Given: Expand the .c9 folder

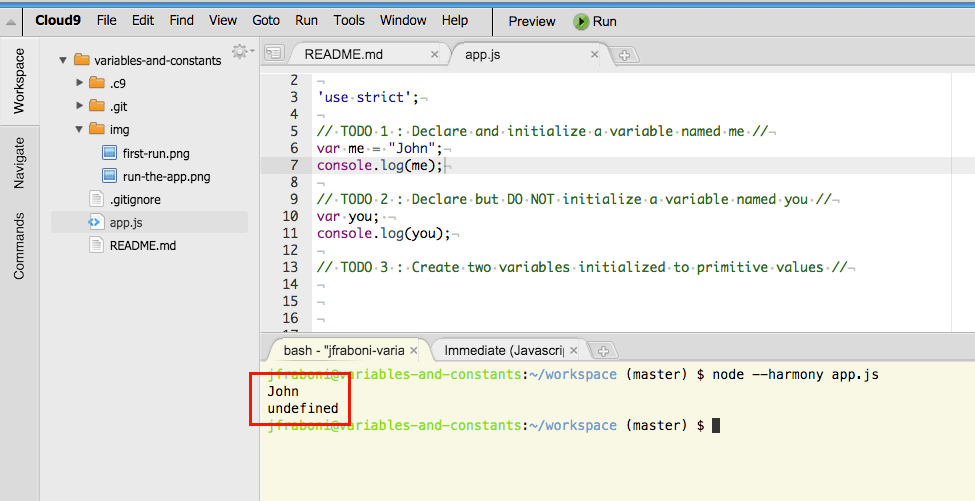Looking at the screenshot, I should coord(79,83).
